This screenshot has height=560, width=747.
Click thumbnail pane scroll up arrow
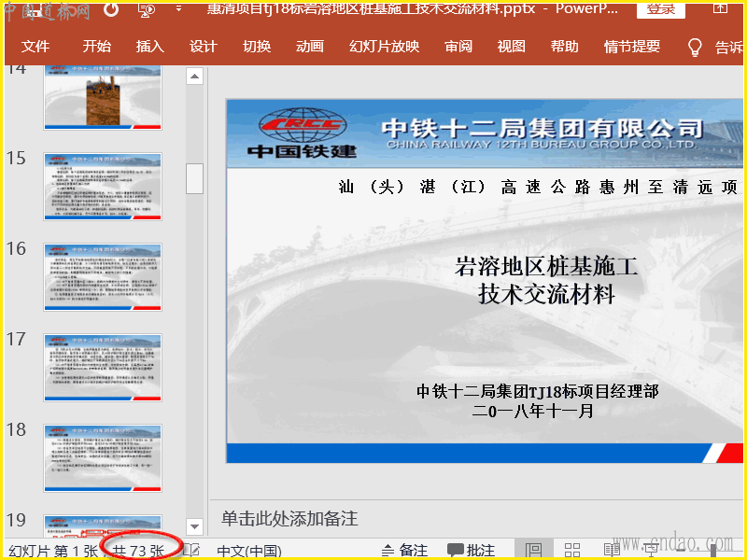[194, 77]
